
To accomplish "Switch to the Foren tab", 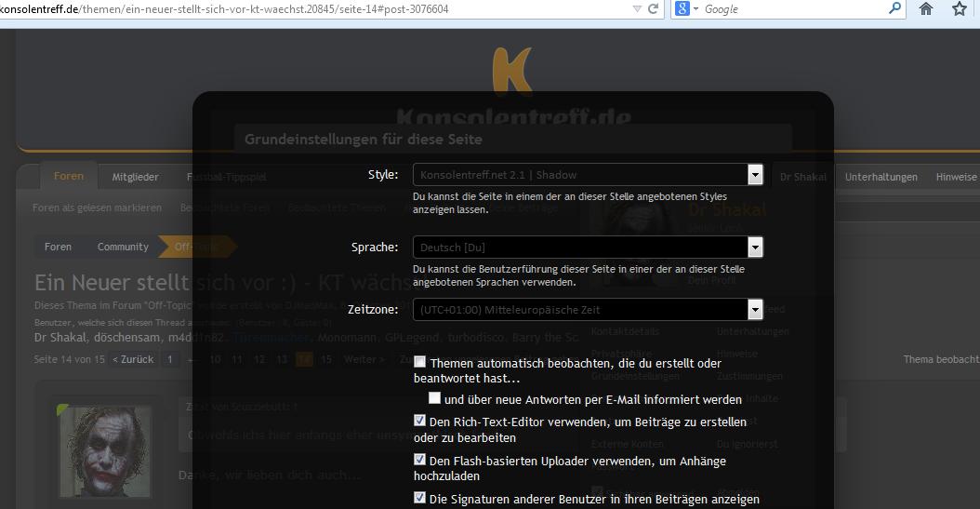I will (x=69, y=177).
